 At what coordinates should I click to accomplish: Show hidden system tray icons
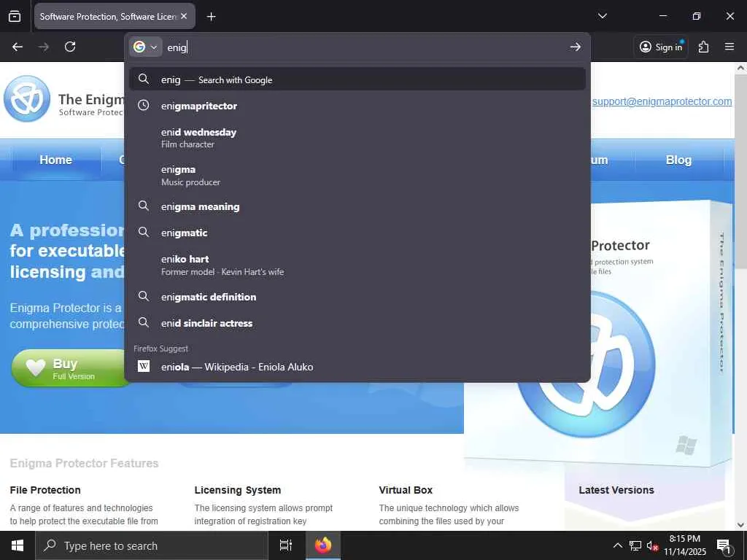click(x=617, y=545)
